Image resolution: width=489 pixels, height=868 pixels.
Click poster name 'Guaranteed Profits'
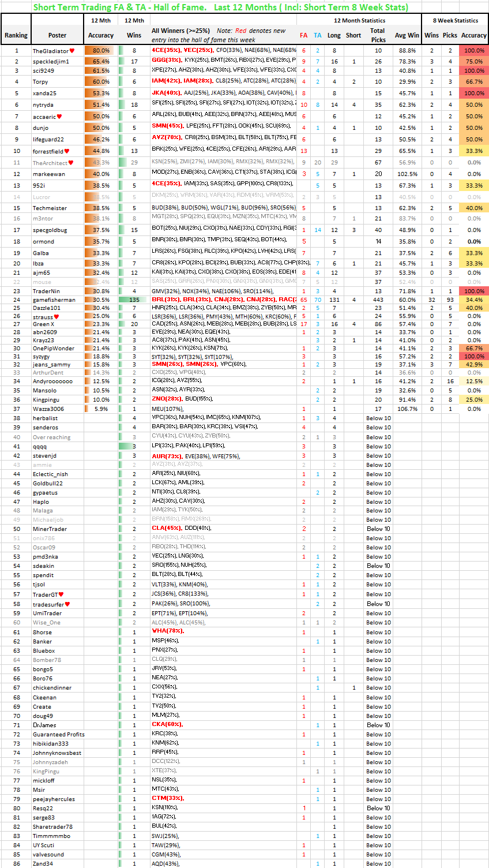pos(58,735)
